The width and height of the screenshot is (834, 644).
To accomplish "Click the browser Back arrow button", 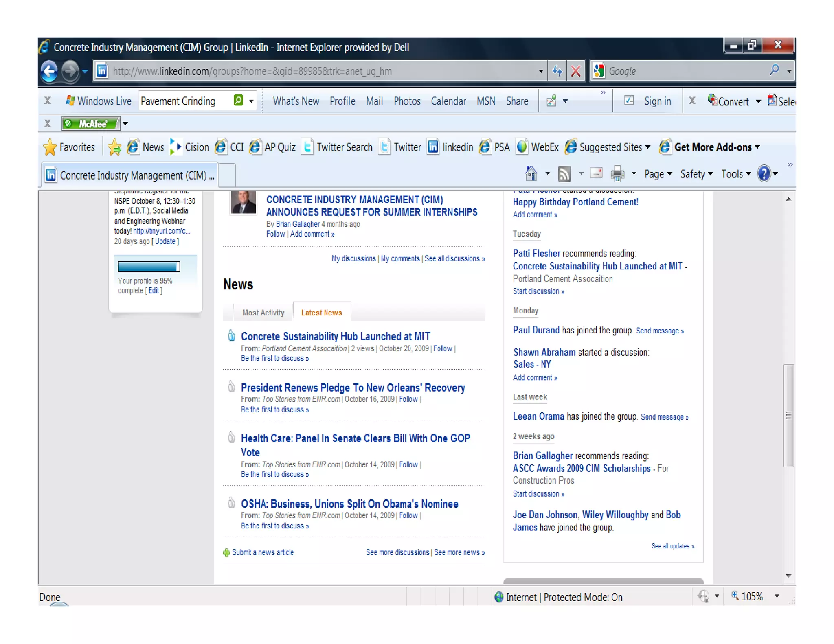I will (x=49, y=71).
